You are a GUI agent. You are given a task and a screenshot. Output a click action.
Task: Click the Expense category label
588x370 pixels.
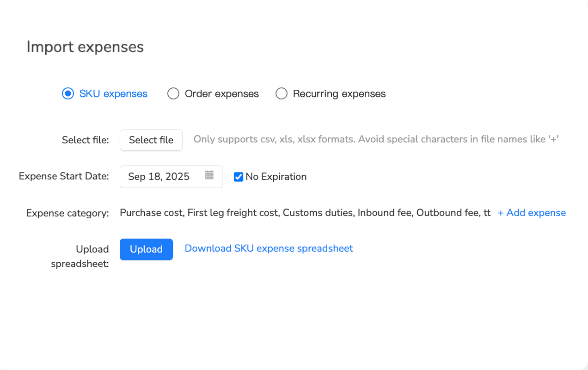tap(67, 213)
